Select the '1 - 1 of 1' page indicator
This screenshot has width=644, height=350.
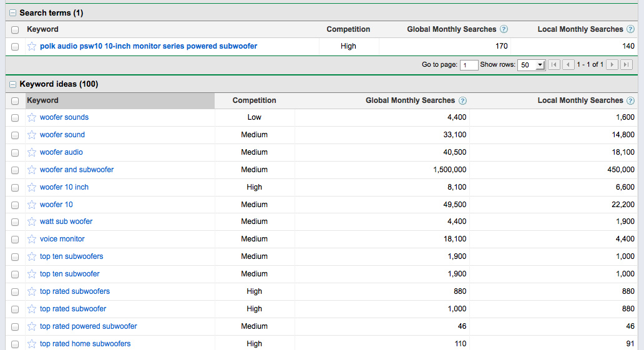coord(590,64)
